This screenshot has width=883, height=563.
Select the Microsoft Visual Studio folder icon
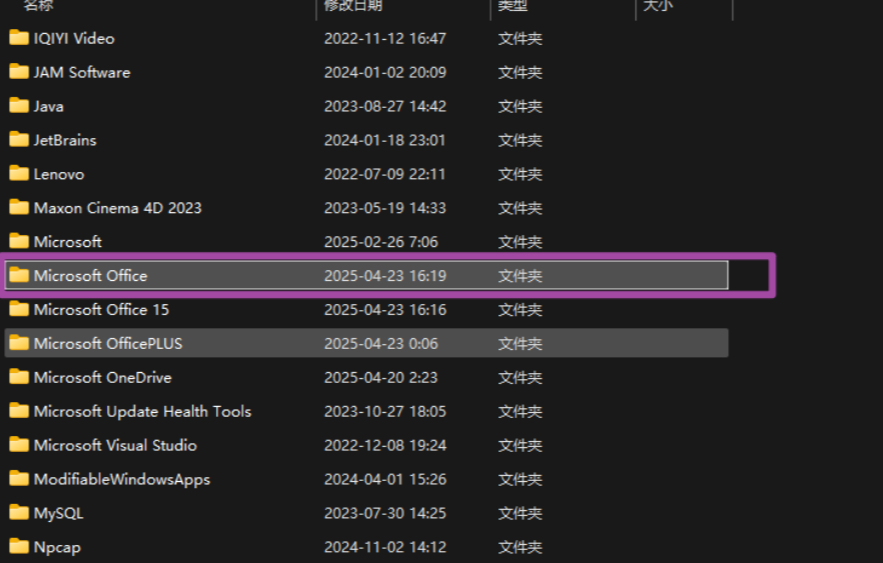pyautogui.click(x=19, y=445)
